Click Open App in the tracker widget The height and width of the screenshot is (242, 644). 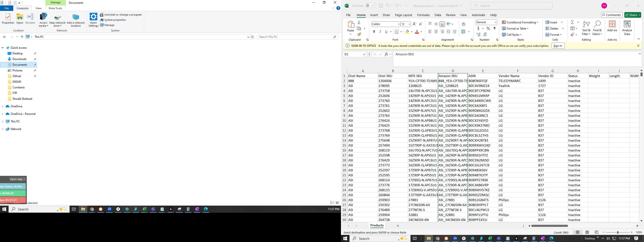coord(18,179)
